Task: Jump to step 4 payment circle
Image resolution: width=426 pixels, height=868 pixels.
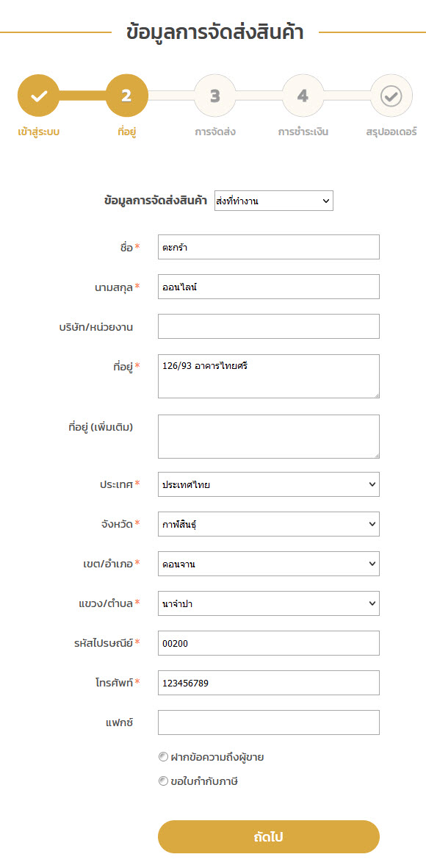Action: point(303,96)
